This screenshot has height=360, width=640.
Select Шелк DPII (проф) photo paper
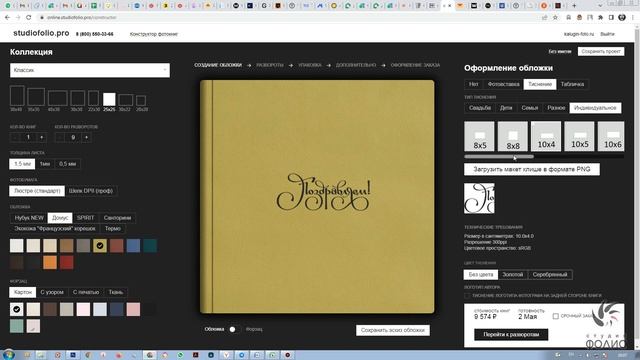91,191
